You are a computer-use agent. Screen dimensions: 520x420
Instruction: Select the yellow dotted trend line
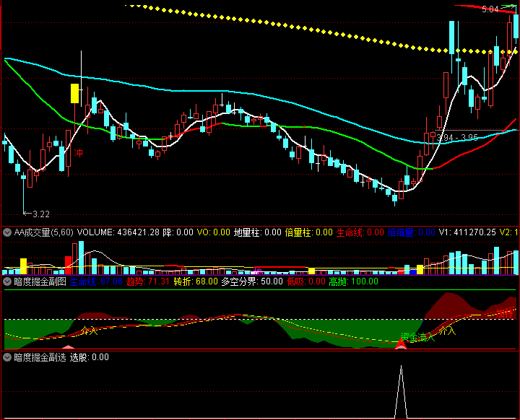pos(289,29)
